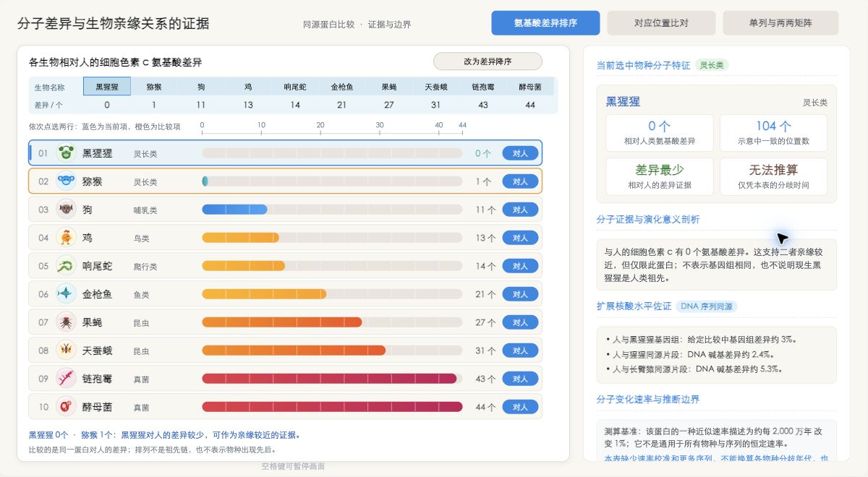
Task: Select the 响尾蛇 column header in the table
Action: point(295,86)
